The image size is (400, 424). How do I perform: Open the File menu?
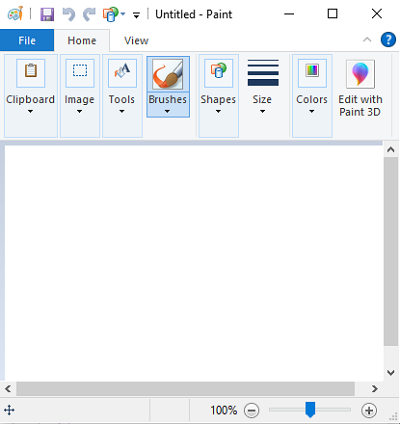pos(27,40)
